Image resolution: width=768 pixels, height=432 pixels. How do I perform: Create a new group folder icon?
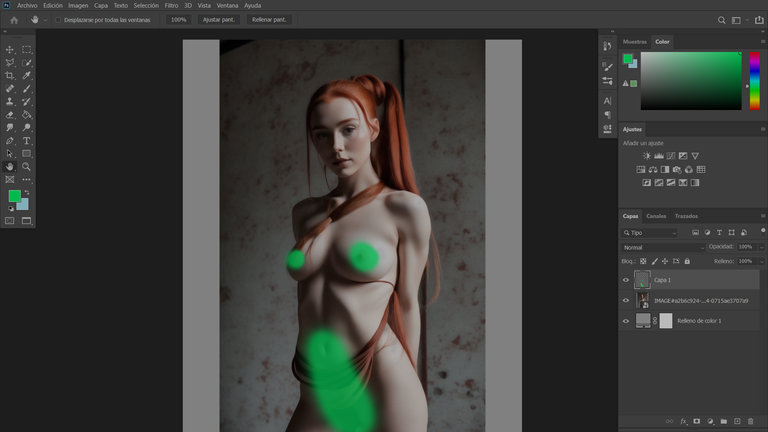[724, 421]
